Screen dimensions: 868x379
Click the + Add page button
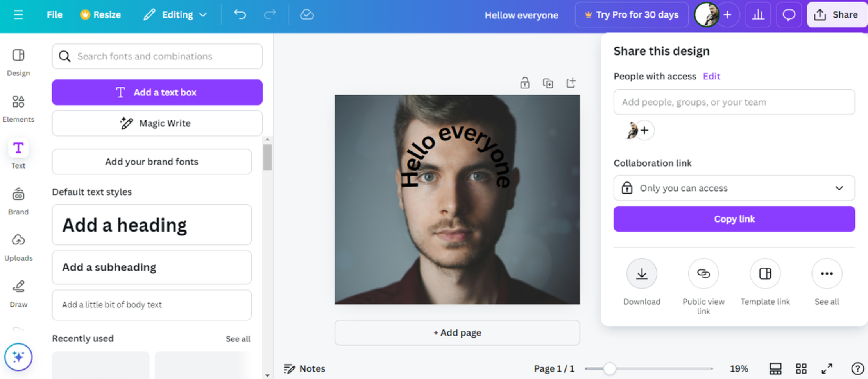click(457, 332)
